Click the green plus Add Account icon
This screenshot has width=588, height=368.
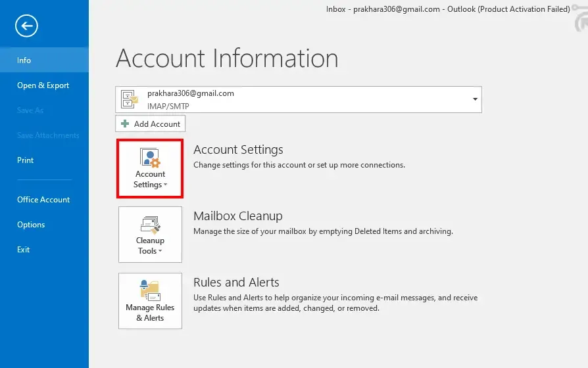(125, 124)
